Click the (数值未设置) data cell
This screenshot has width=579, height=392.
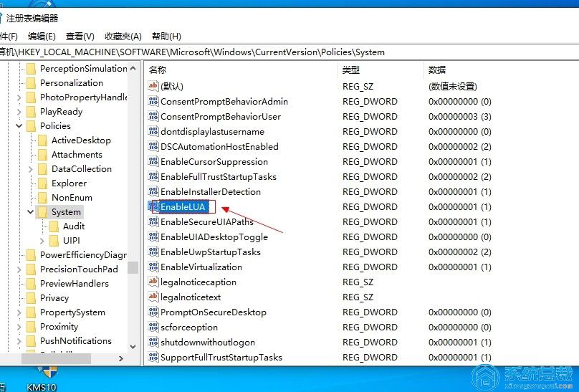click(453, 87)
